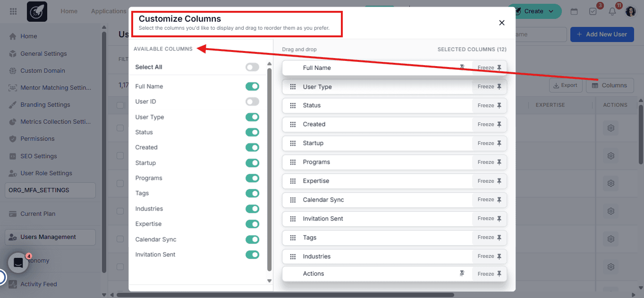Open the tasks checkmark icon with badge

point(593,11)
